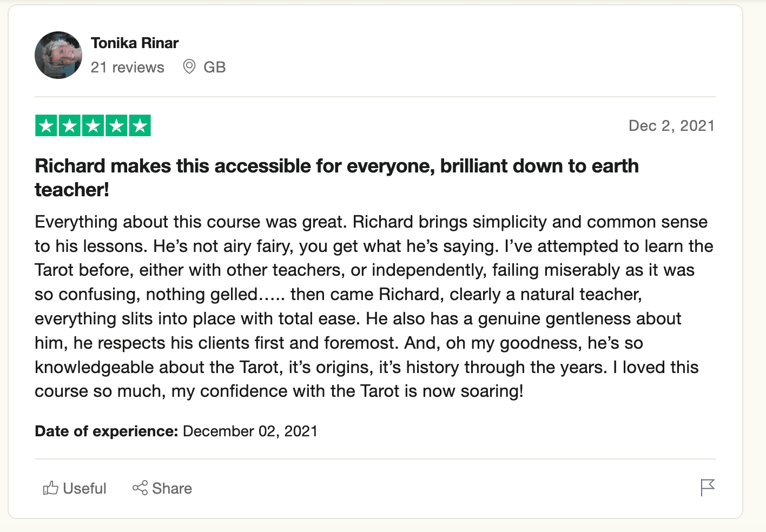Click the Dec 2, 2021 review date
The width and height of the screenshot is (766, 532).
(671, 126)
